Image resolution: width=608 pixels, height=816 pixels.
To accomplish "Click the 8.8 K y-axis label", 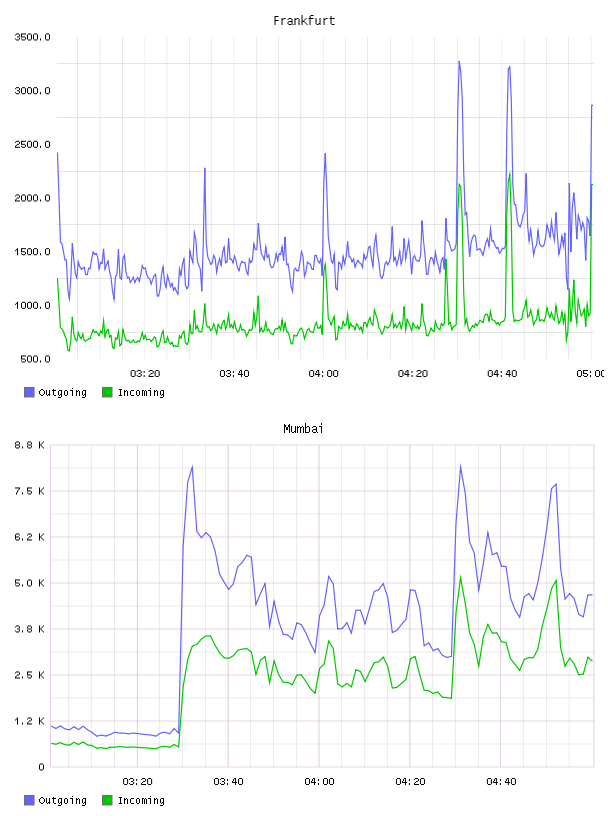I will click(x=30, y=445).
